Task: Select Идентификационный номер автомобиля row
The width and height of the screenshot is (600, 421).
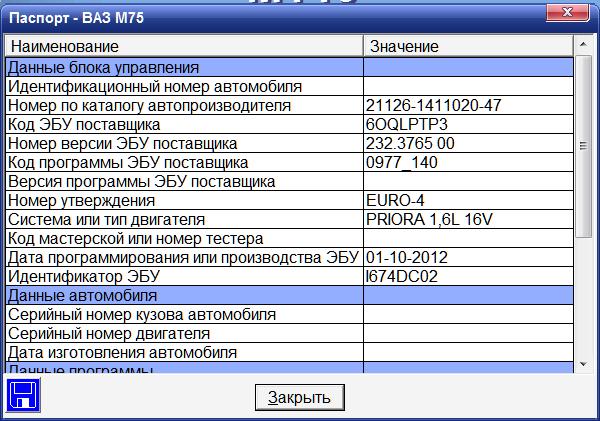Action: (289, 86)
